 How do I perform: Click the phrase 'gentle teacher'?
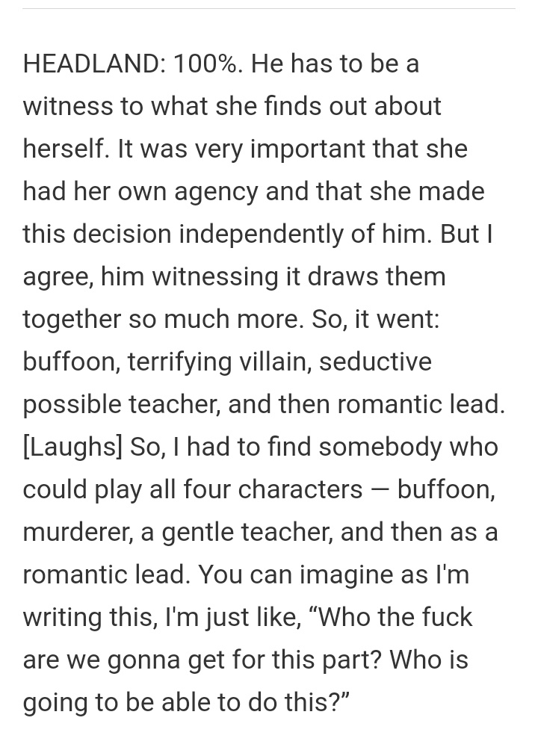point(247,533)
